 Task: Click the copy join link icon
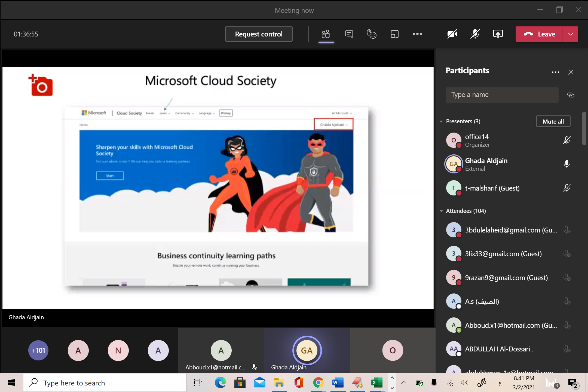tap(571, 95)
